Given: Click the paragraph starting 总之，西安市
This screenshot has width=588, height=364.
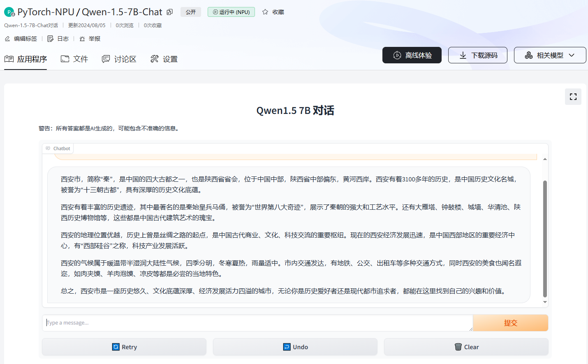Looking at the screenshot, I should tap(284, 291).
